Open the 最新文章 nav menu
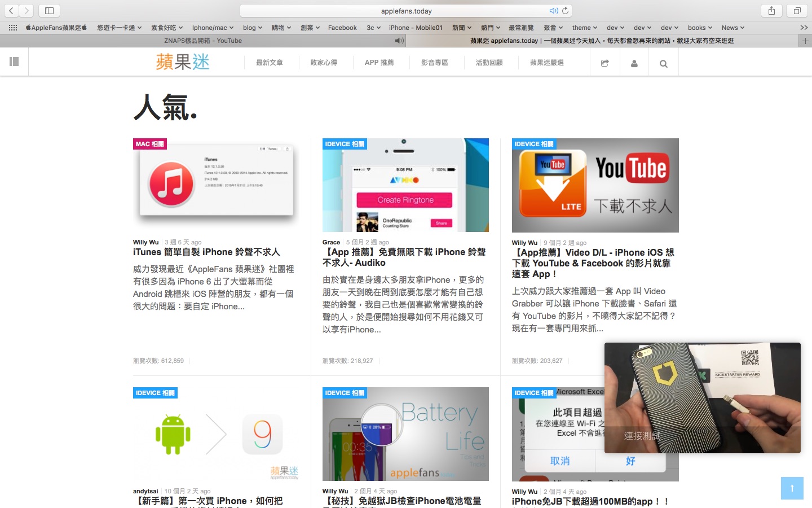The height and width of the screenshot is (508, 812). 270,63
